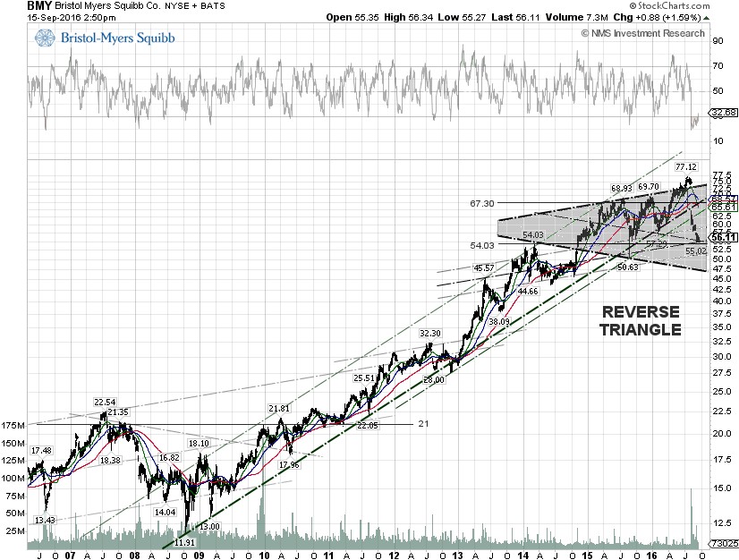Click the 21 horizontal line label
This screenshot has height=560, width=739.
coord(423,424)
